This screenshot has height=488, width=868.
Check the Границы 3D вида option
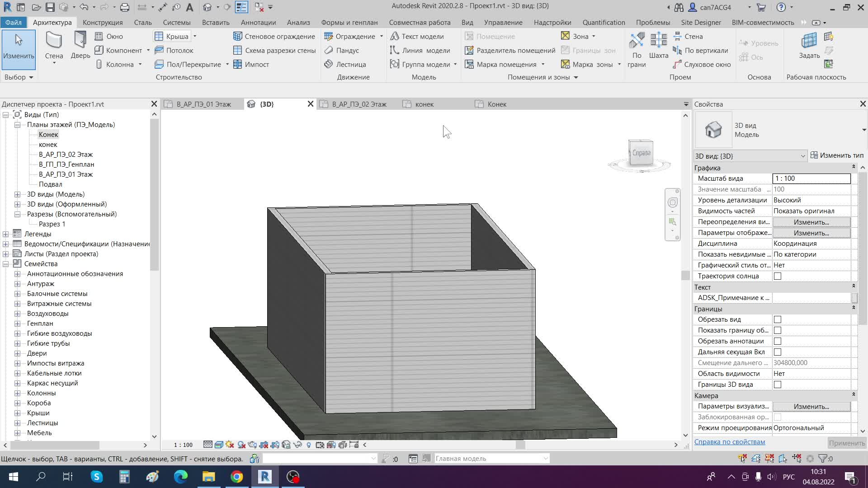(778, 385)
